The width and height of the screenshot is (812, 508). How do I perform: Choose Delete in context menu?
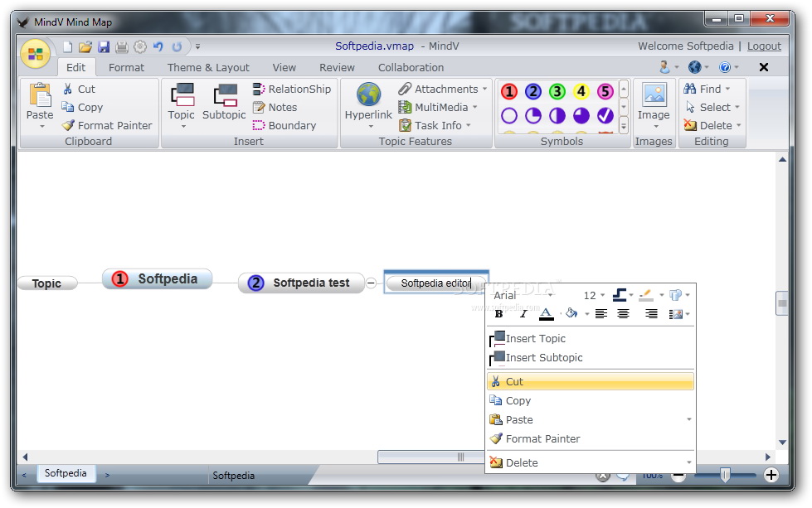(x=591, y=462)
